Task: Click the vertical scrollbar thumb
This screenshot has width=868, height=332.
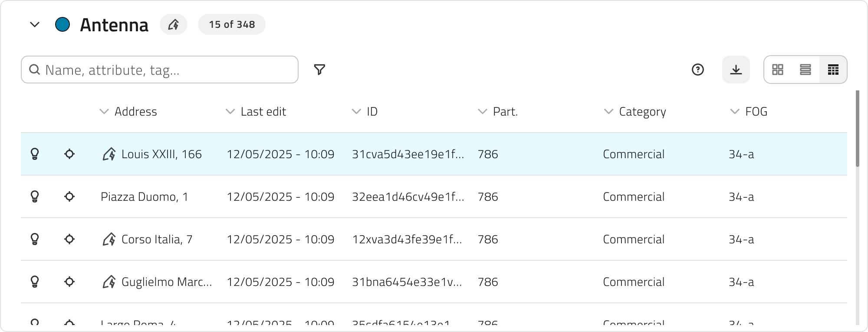Action: [x=858, y=129]
